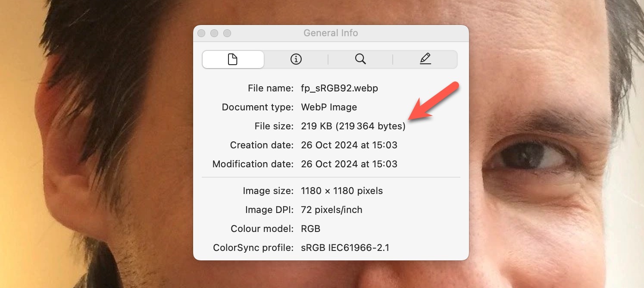Open the More Info tab

[x=296, y=59]
